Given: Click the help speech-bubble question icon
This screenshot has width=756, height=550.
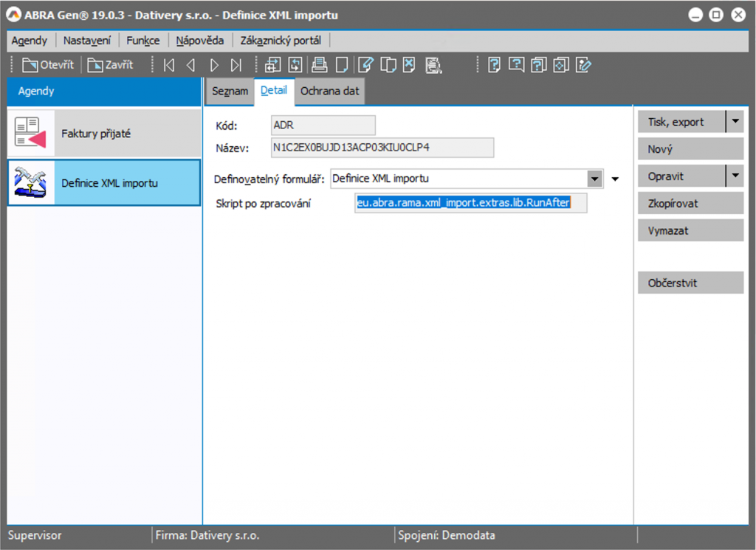Looking at the screenshot, I should (x=516, y=64).
